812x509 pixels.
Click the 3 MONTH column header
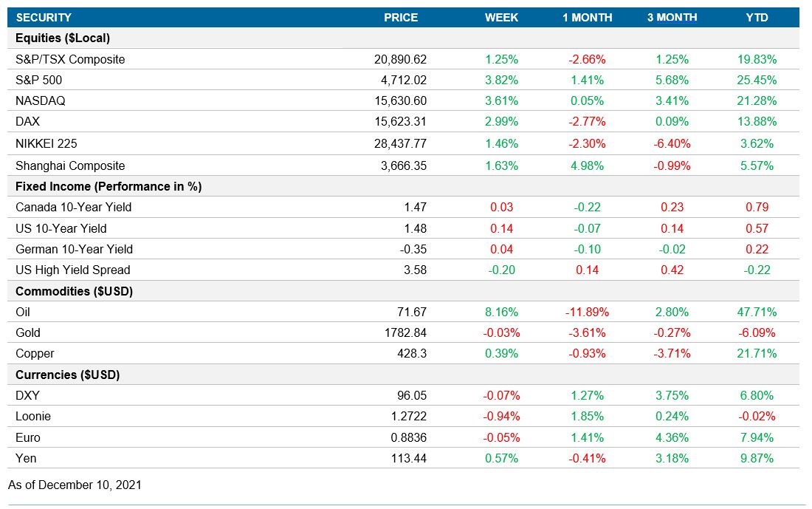672,18
